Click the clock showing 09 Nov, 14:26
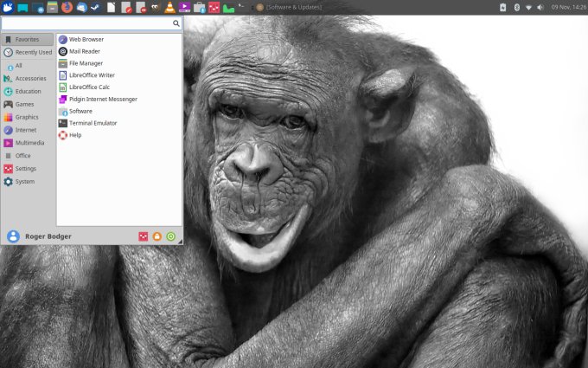Screen dimensions: 588x368 [568, 7]
